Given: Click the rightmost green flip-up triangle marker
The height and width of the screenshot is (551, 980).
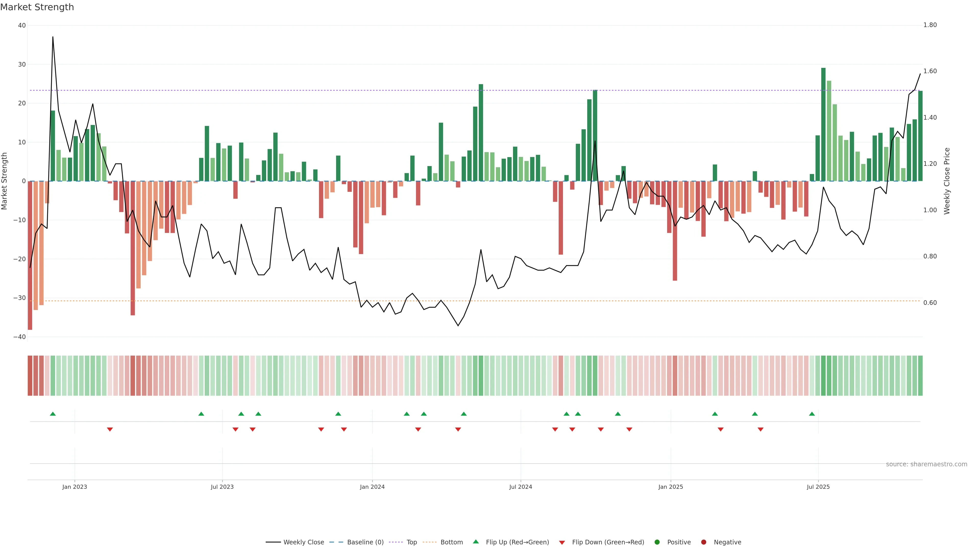Looking at the screenshot, I should pyautogui.click(x=812, y=414).
